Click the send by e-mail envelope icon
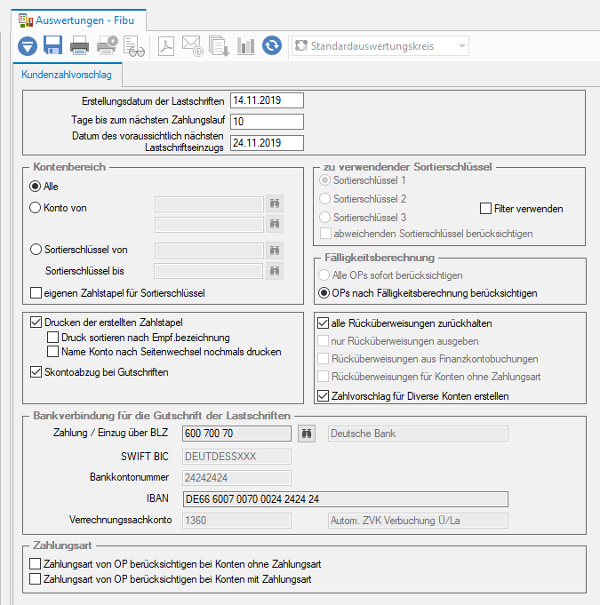Image resolution: width=600 pixels, height=605 pixels. point(192,46)
